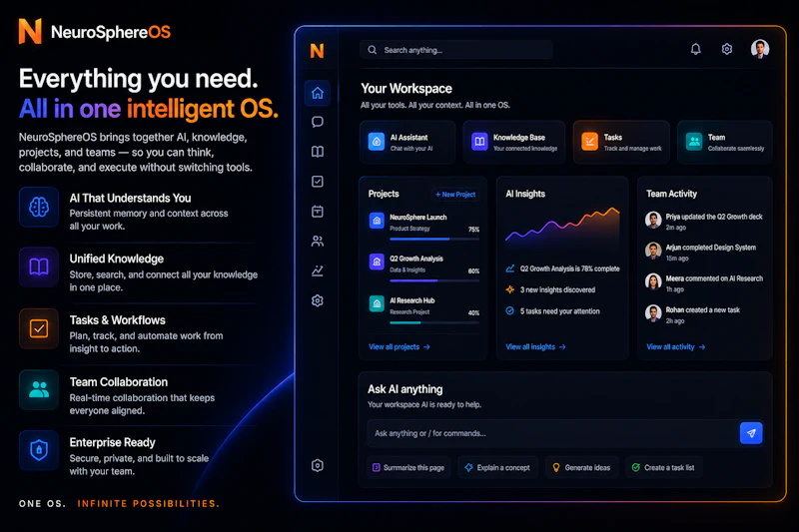Click 'Arjun completed Design System' text
The width and height of the screenshot is (799, 532).
711,248
